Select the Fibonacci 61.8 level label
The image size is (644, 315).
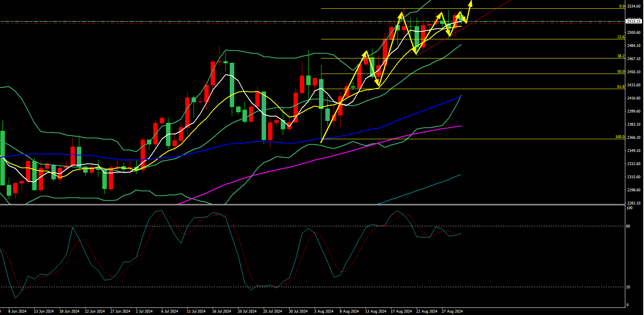621,87
